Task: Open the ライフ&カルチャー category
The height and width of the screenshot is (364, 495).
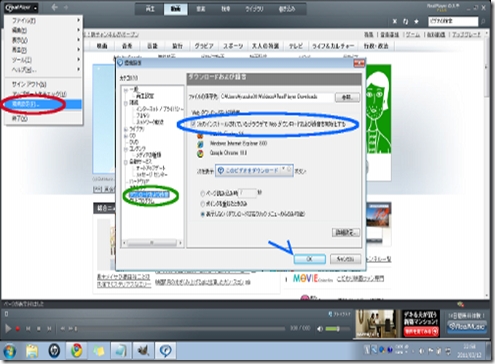Action: pyautogui.click(x=333, y=46)
